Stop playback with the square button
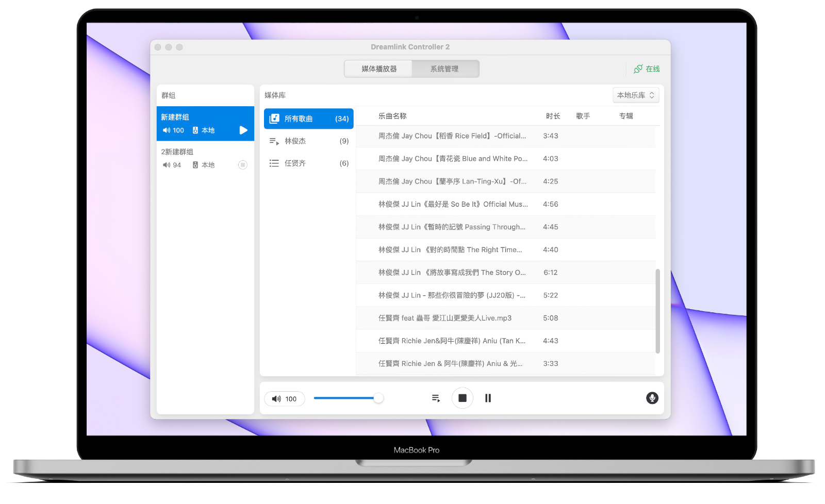825x504 pixels. (x=463, y=398)
